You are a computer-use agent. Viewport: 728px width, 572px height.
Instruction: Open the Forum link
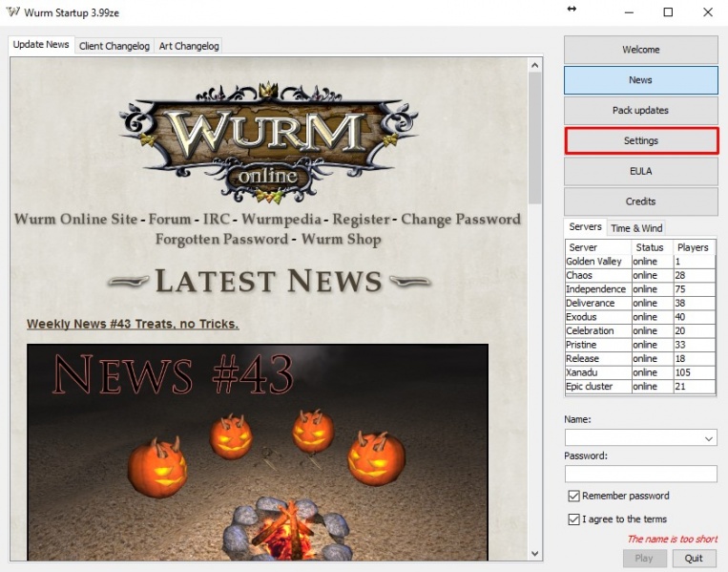pos(170,220)
